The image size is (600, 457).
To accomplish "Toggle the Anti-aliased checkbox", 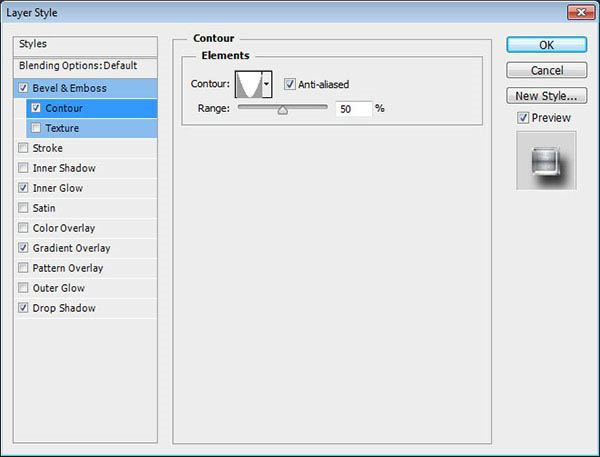I will point(290,85).
